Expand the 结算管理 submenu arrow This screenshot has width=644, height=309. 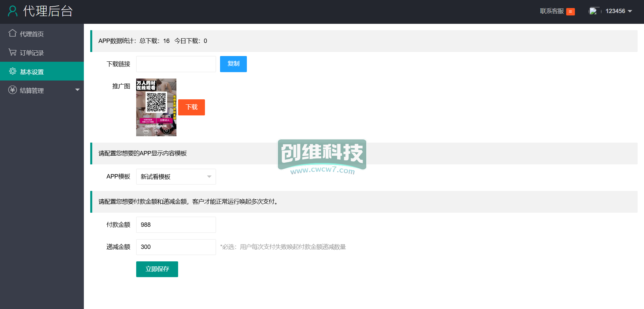tap(77, 90)
